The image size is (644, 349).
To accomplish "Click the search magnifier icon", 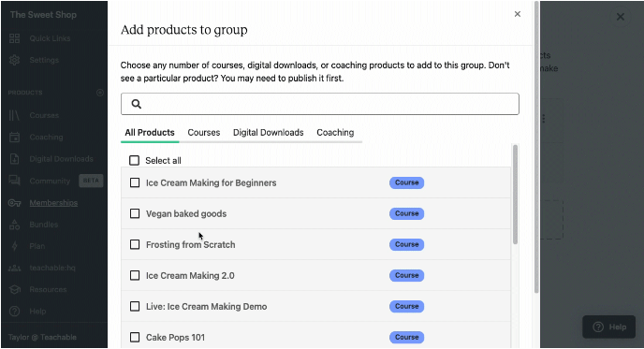I will click(x=137, y=104).
